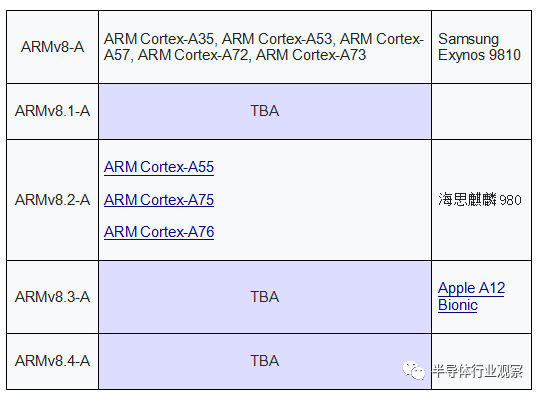
Task: Open the ARM Cortex-A75 link
Action: pyautogui.click(x=159, y=200)
